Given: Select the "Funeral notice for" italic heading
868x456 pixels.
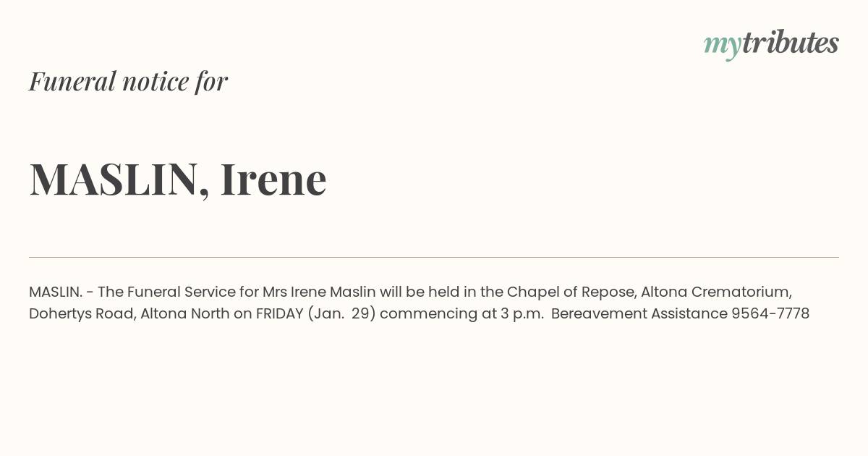Looking at the screenshot, I should click(128, 81).
